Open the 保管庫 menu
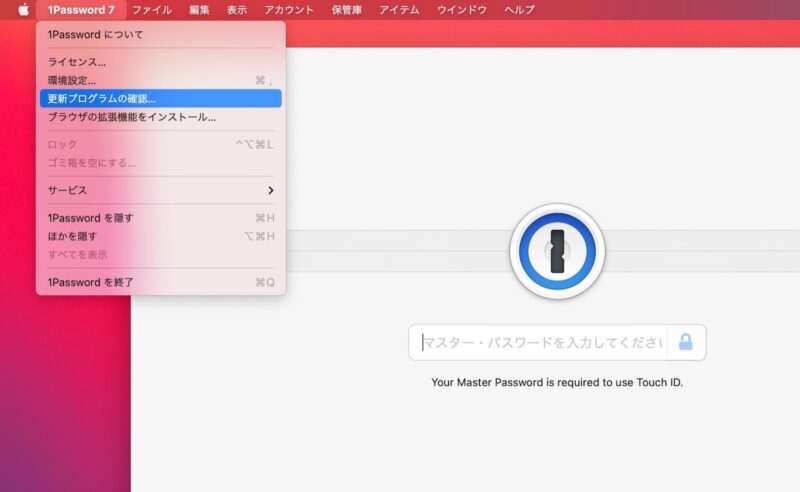The height and width of the screenshot is (492, 800). pyautogui.click(x=346, y=10)
